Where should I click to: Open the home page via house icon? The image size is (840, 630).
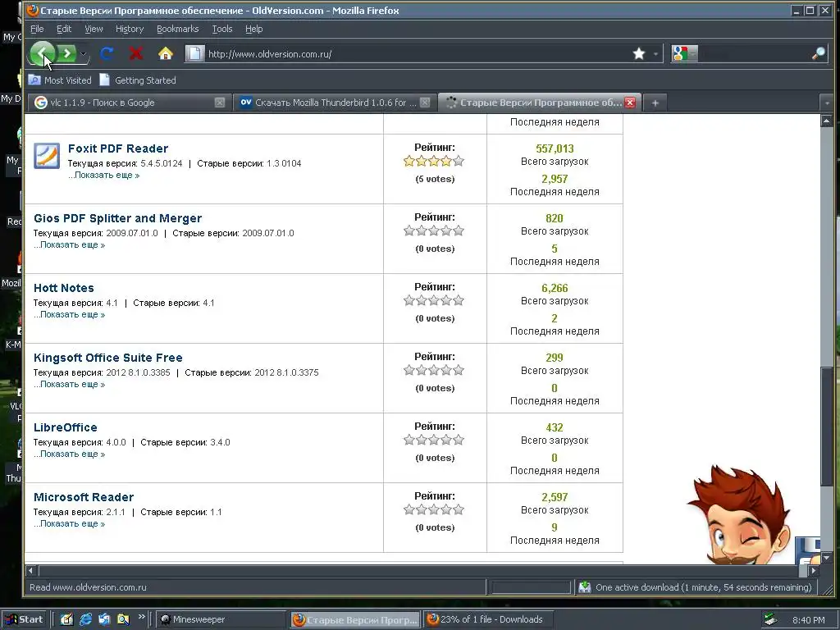(166, 53)
